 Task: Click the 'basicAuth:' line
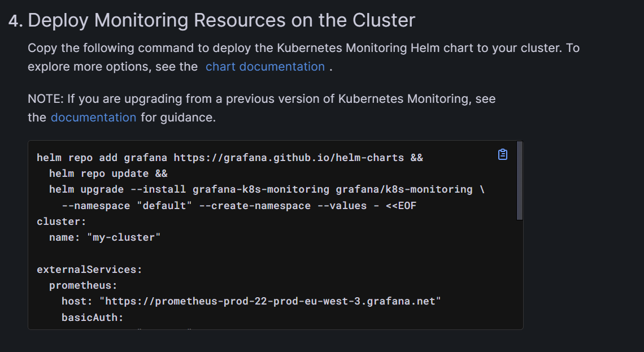tap(93, 317)
